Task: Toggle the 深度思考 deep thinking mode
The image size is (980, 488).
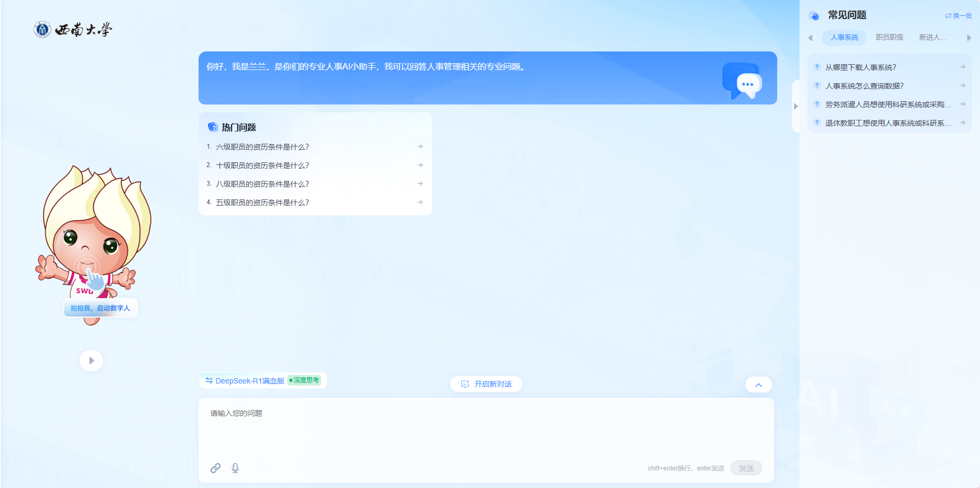Action: [x=304, y=380]
